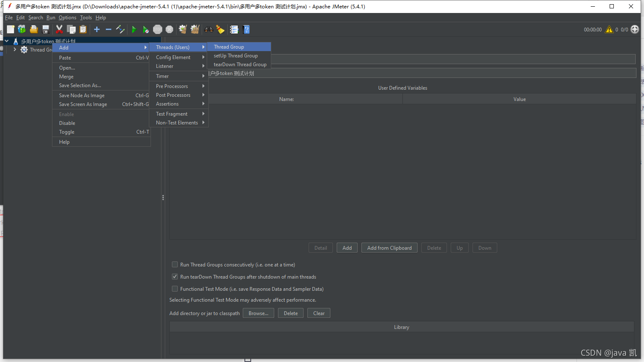Click the Cut scissors icon

59,29
